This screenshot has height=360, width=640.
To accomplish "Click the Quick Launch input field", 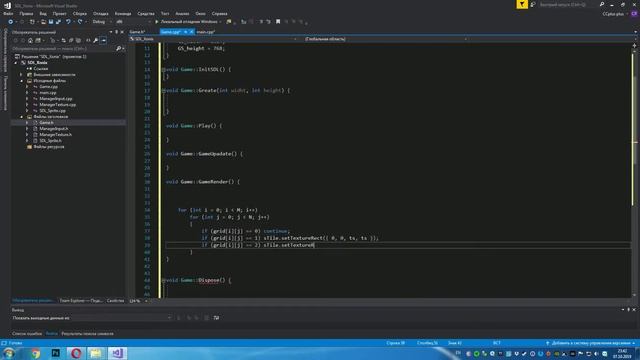I will [x=568, y=4].
